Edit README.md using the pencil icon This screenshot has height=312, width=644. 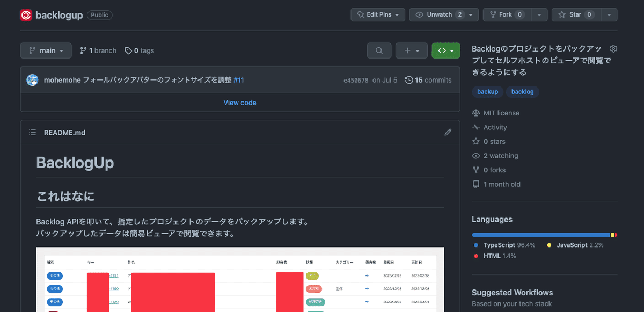tap(448, 132)
